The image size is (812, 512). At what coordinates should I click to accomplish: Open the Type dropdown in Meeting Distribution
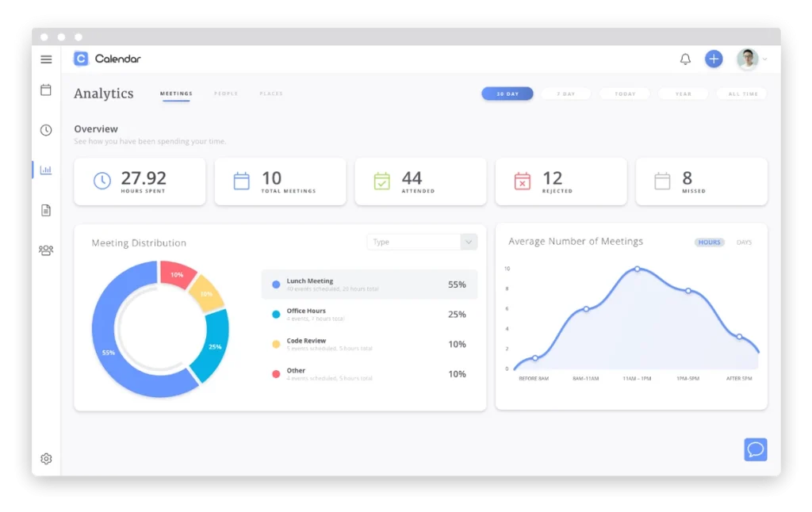click(x=422, y=242)
